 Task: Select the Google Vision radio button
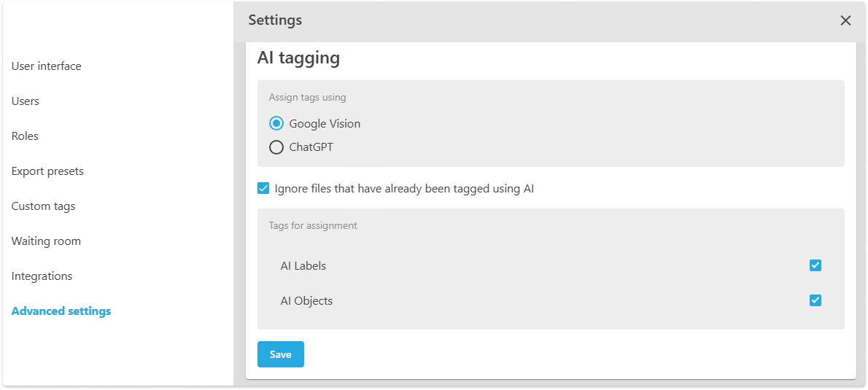[x=276, y=124]
